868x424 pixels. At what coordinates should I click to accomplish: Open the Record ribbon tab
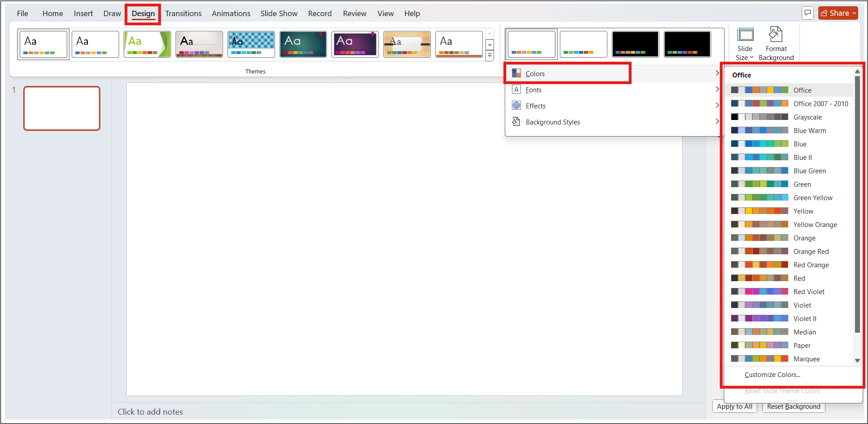click(319, 13)
